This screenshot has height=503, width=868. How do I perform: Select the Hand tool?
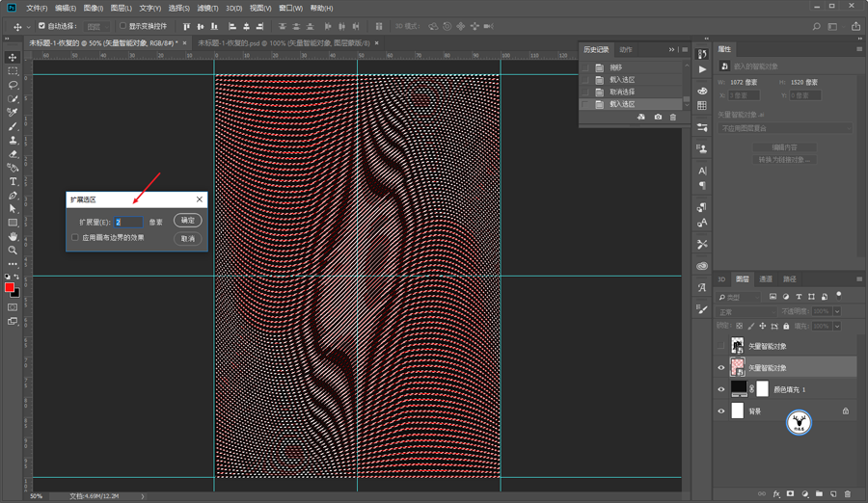point(13,236)
